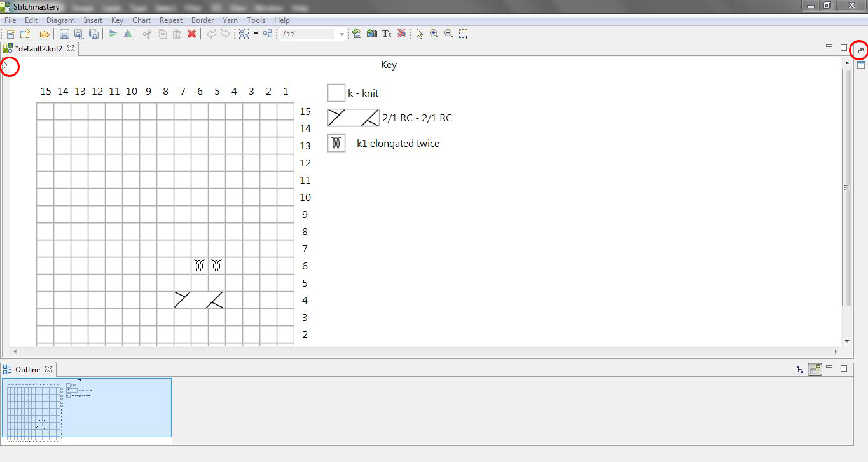This screenshot has height=462, width=868.
Task: Expand the palette triangle at editor's left edge
Action: coord(6,65)
